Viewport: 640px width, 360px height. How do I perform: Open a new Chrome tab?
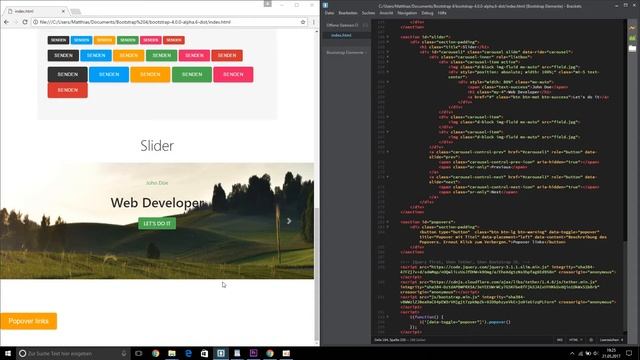pyautogui.click(x=76, y=11)
